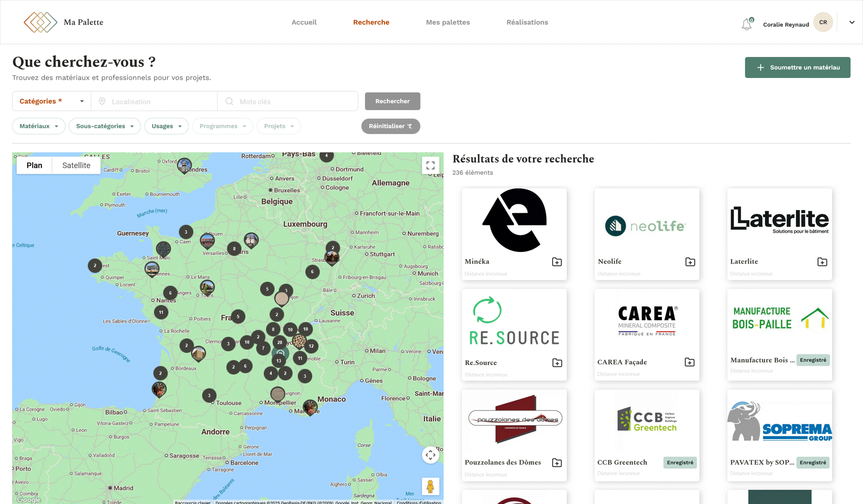The width and height of the screenshot is (863, 504).
Task: Click the photo marker near London
Action: (x=184, y=166)
